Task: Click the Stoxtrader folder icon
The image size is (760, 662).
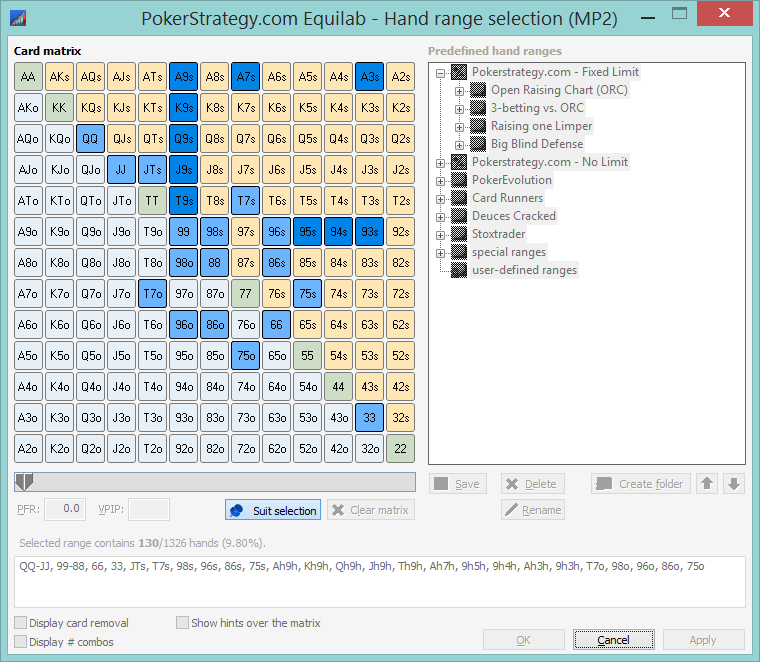Action: coord(459,234)
